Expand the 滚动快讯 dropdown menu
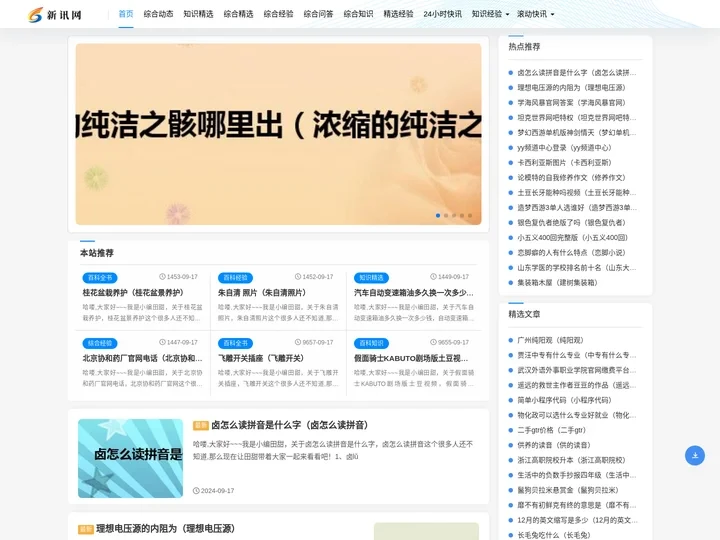 coord(535,14)
